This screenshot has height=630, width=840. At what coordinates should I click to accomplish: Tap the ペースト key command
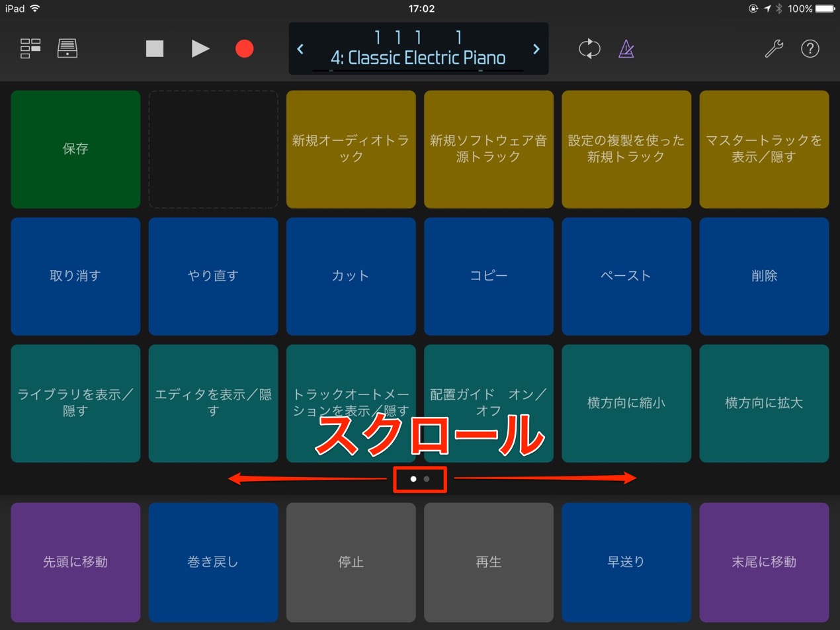tap(626, 276)
